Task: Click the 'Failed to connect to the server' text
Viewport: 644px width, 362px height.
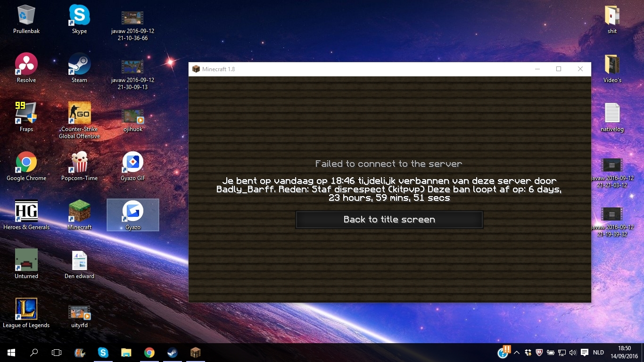Action: [x=389, y=164]
